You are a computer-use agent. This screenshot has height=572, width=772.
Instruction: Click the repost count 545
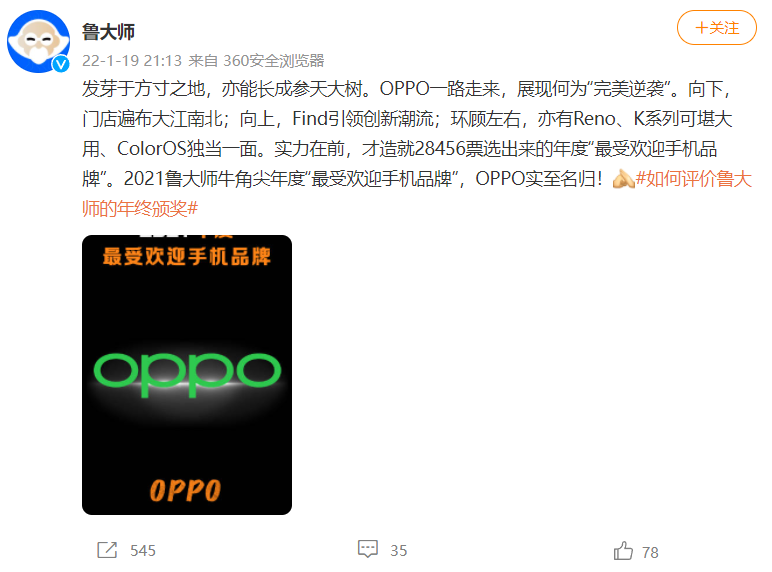143,550
